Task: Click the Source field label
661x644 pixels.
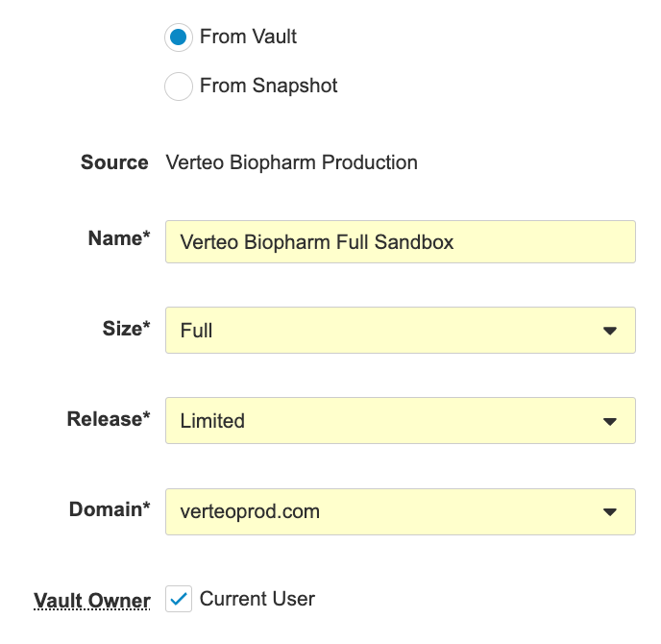Action: [x=114, y=162]
